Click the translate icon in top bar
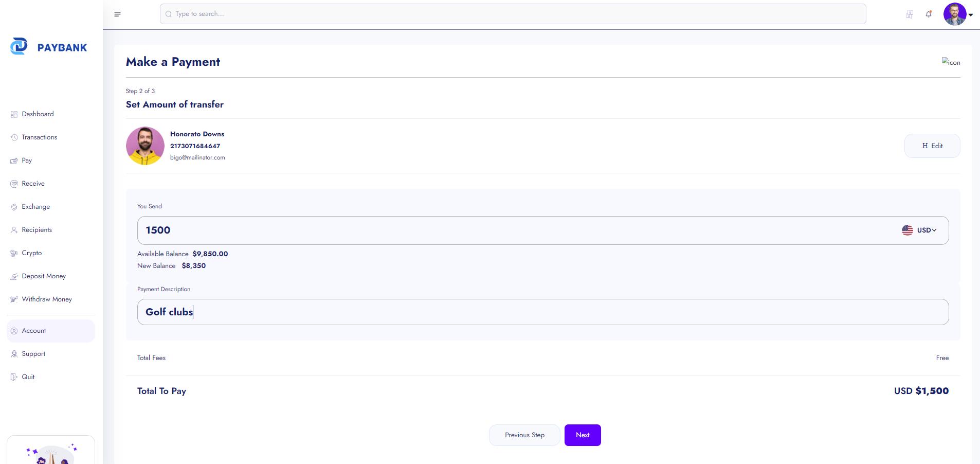Viewport: 980px width, 464px height. pos(909,14)
